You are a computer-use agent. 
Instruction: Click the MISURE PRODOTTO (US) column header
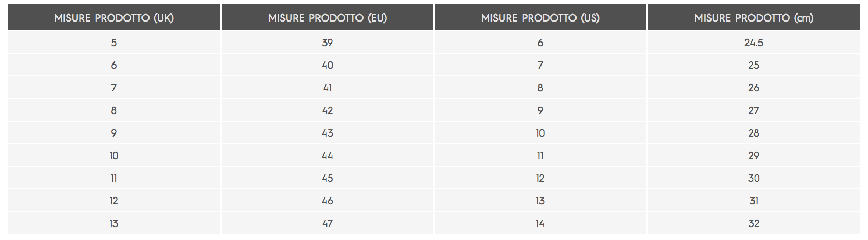pos(540,17)
